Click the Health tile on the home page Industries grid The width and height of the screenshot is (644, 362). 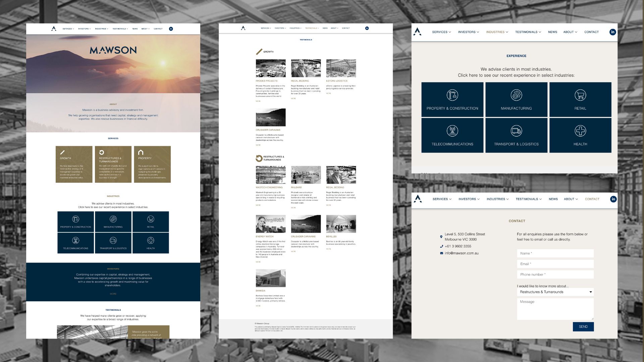click(151, 243)
